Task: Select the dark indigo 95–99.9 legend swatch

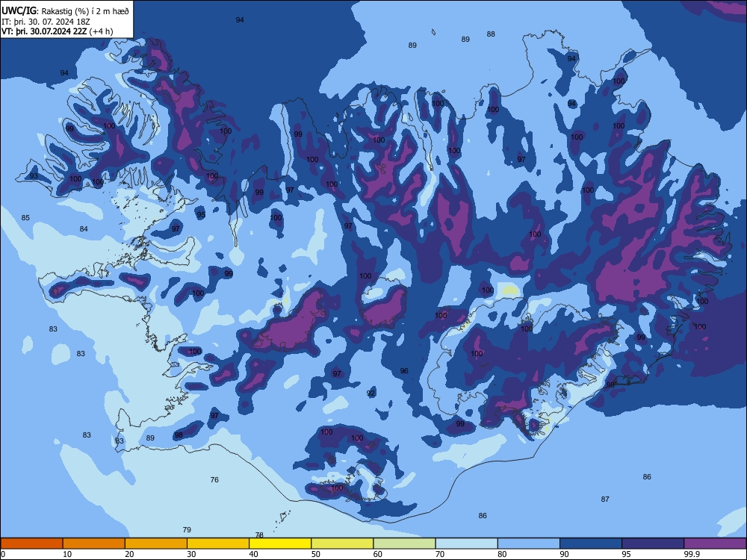Action: pyautogui.click(x=653, y=544)
